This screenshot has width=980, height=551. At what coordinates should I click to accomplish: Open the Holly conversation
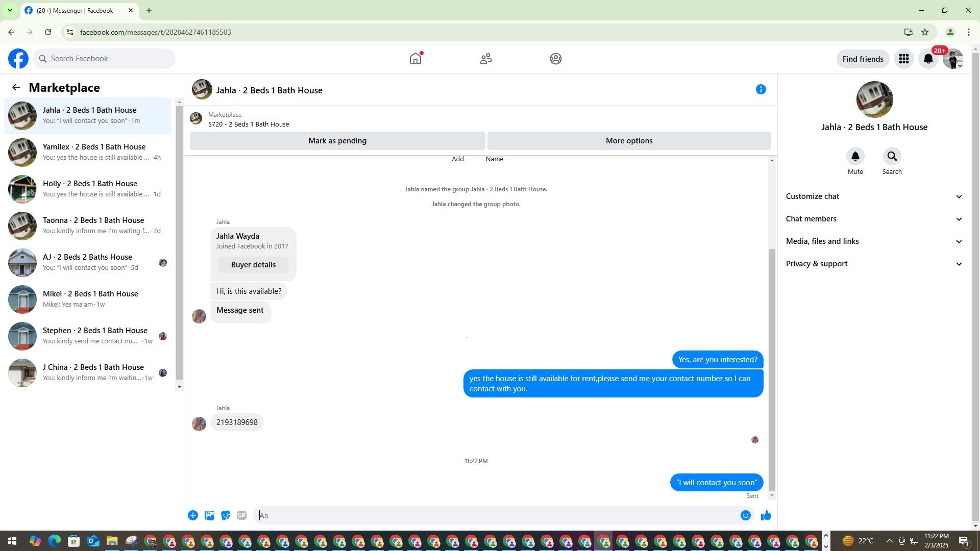pos(88,189)
